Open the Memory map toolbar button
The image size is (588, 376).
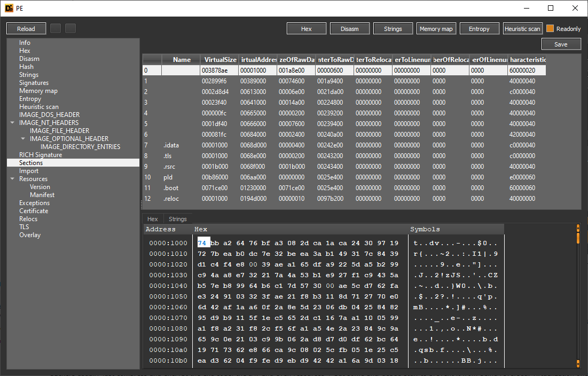[436, 29]
